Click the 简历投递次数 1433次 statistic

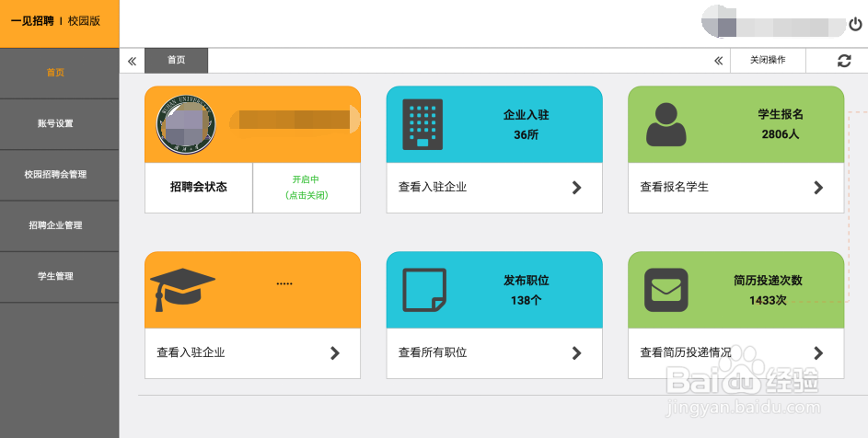coord(768,290)
